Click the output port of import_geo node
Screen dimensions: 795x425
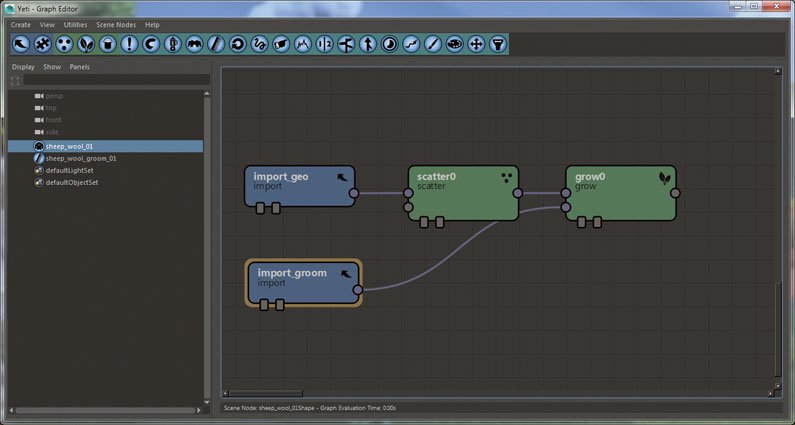click(354, 193)
